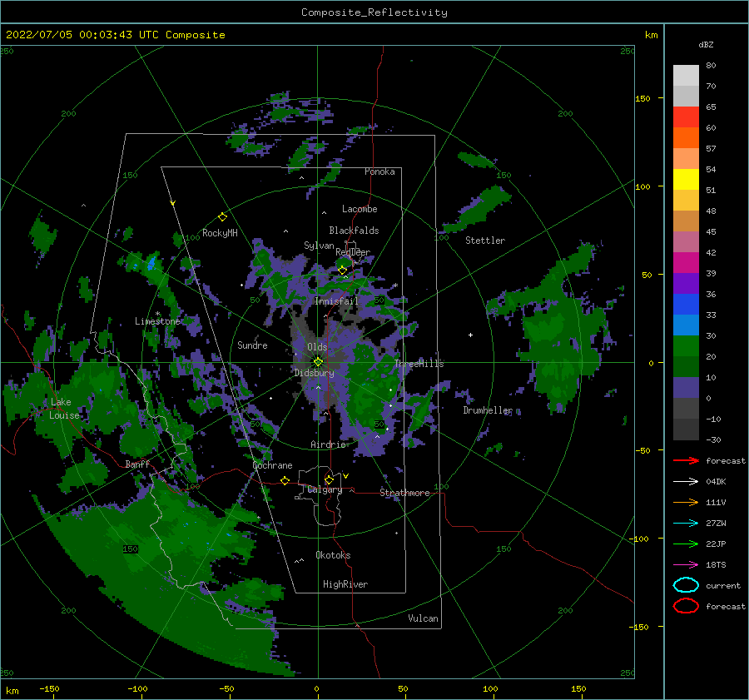The image size is (749, 700).
Task: Select the bright yellow swatch between 54 and 51
Action: (686, 180)
